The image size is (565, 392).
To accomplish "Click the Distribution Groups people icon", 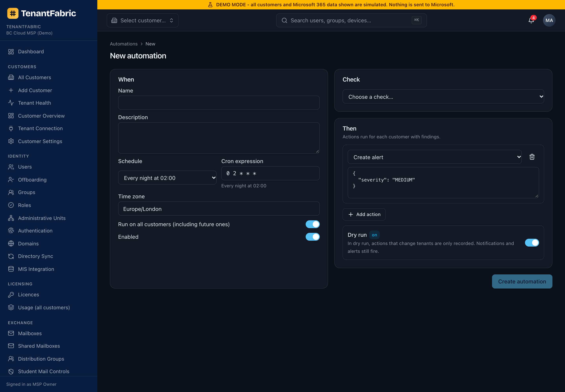I will (x=11, y=359).
